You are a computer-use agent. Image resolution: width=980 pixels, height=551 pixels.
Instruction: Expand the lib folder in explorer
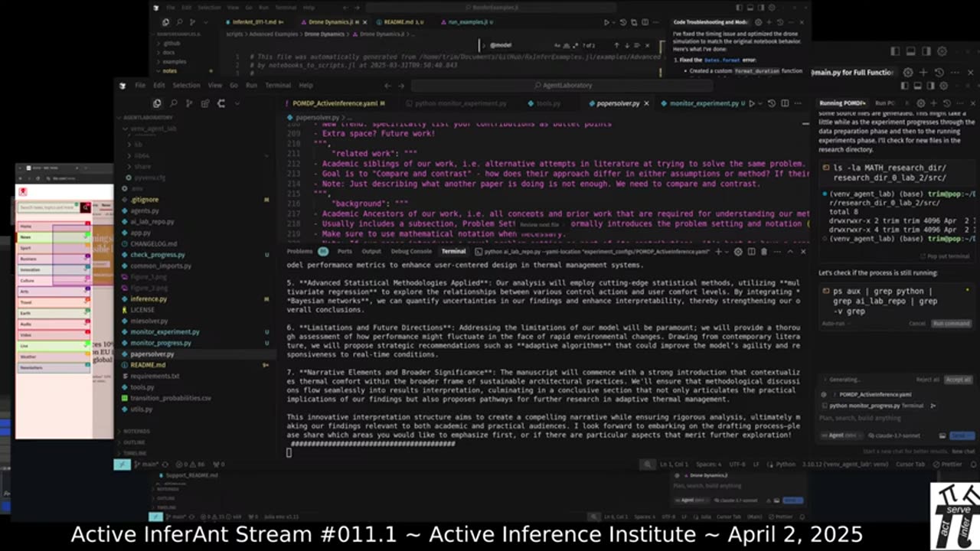[138, 144]
